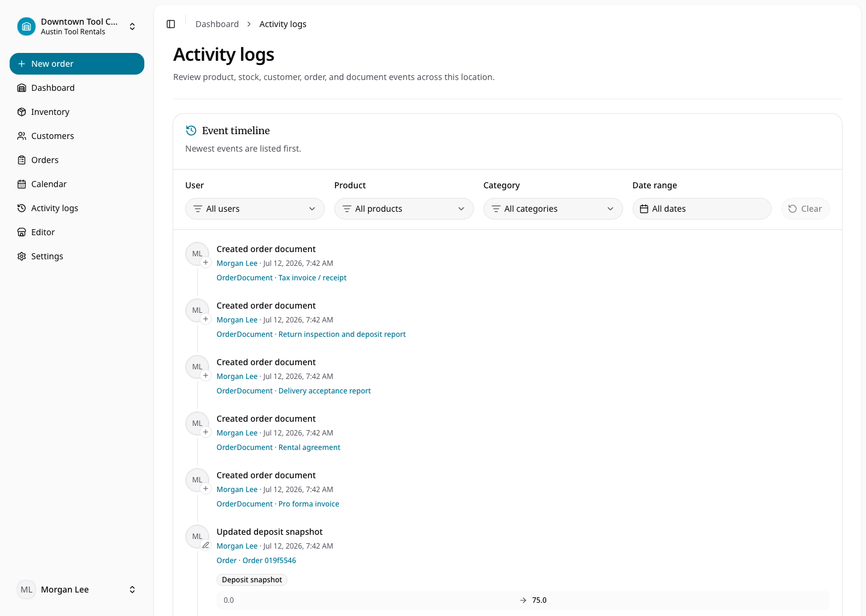The height and width of the screenshot is (616, 866).
Task: Click ML avatar for Tax invoice event
Action: [197, 254]
